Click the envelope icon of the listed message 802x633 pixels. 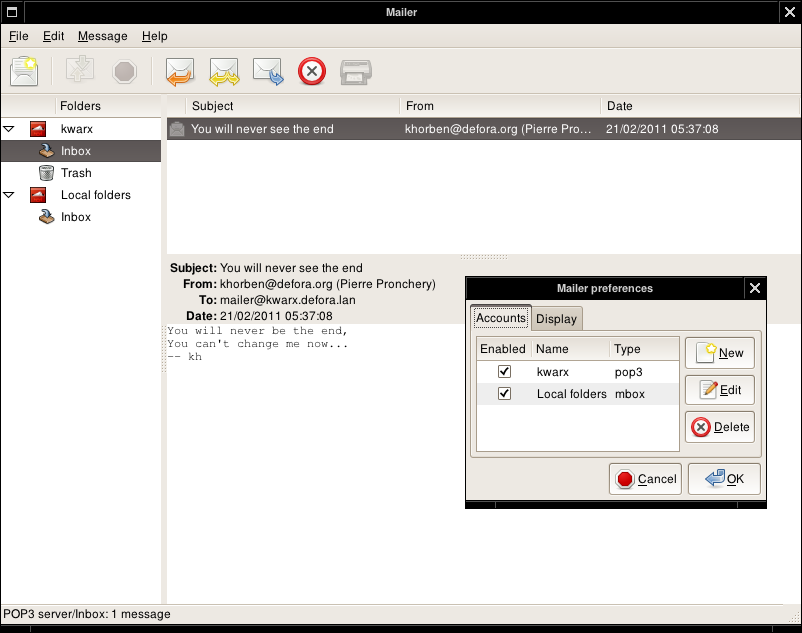[177, 129]
